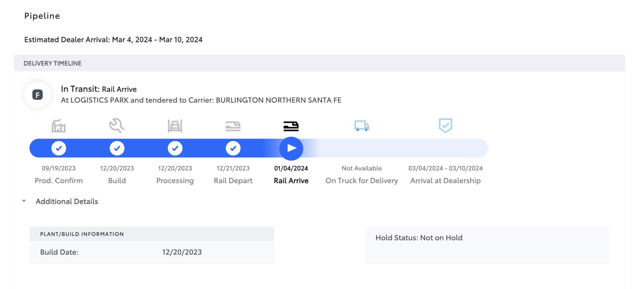This screenshot has height=289, width=644.
Task: Click the shield checkmark dealership arrival icon
Action: pyautogui.click(x=445, y=126)
